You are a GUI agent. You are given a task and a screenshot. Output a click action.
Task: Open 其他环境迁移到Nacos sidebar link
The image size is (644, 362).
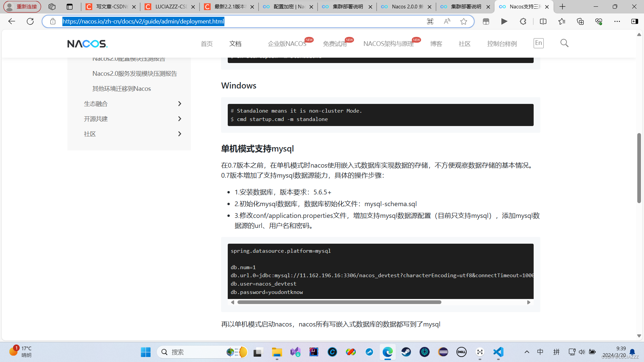pos(121,88)
